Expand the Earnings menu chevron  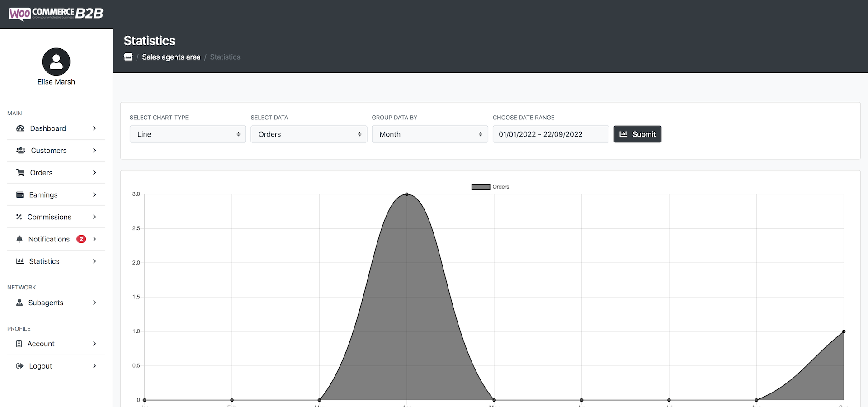94,195
